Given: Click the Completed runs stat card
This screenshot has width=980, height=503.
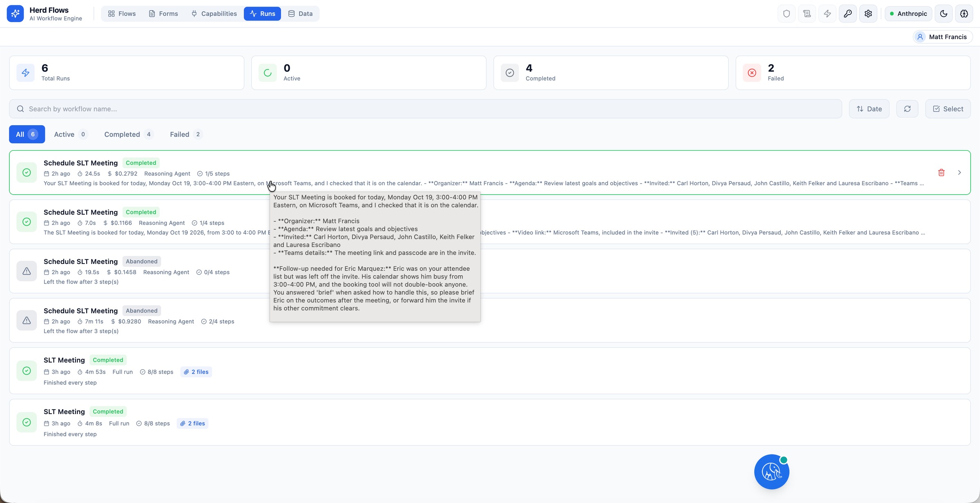Looking at the screenshot, I should (x=611, y=73).
